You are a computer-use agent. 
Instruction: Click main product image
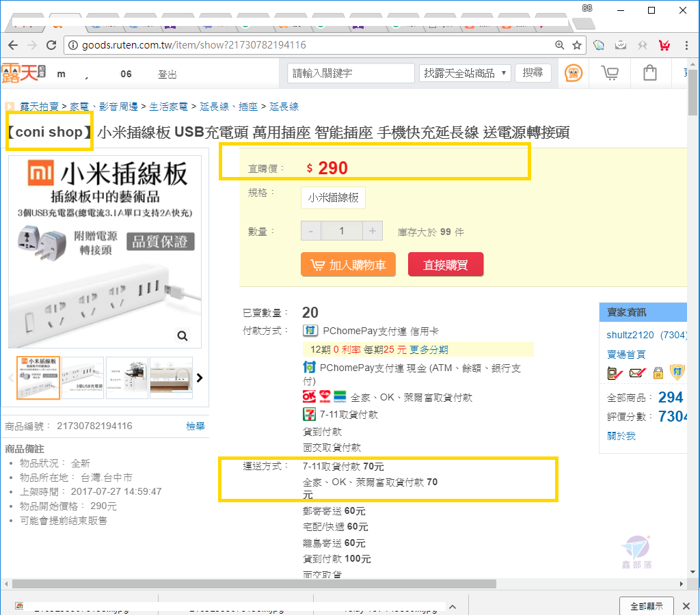tap(105, 251)
